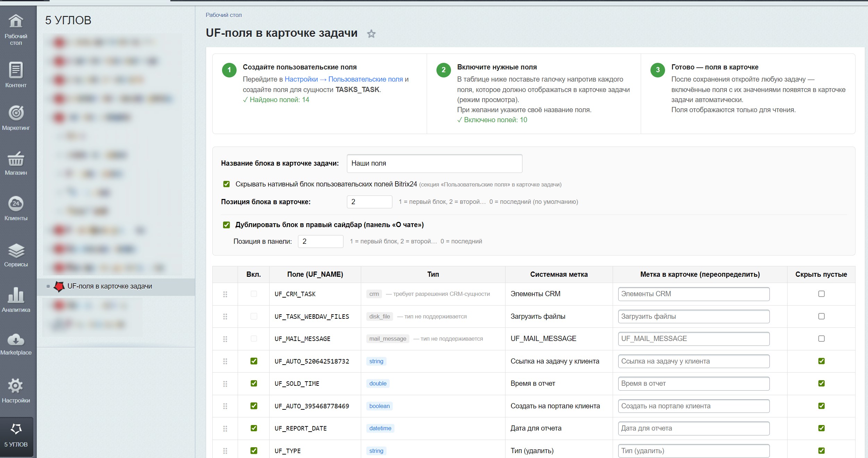
Task: Open the Настройки gear icon
Action: (16, 385)
